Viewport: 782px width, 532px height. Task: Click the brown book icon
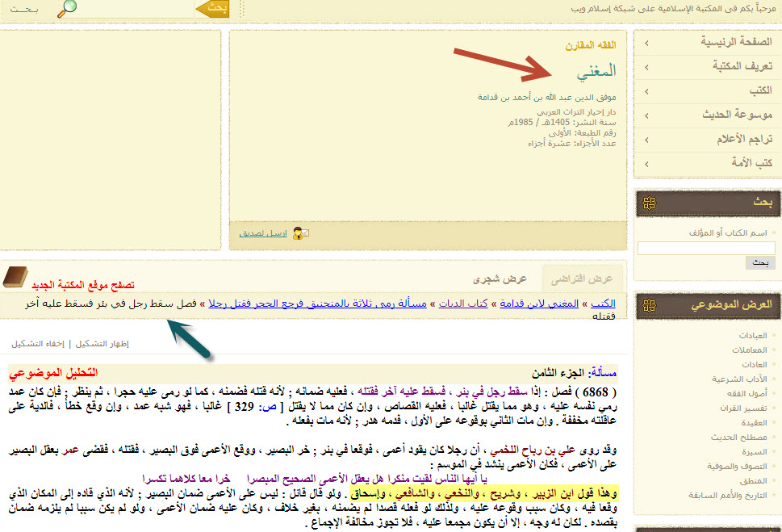[15, 279]
